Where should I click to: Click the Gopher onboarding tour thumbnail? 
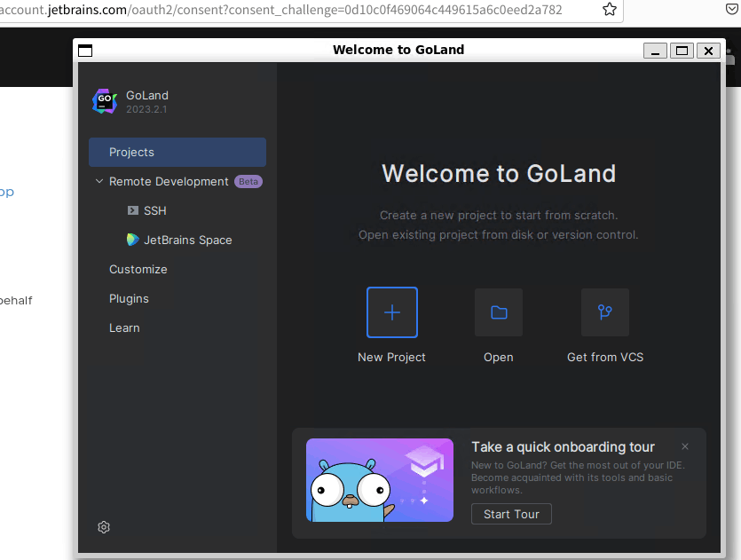380,480
